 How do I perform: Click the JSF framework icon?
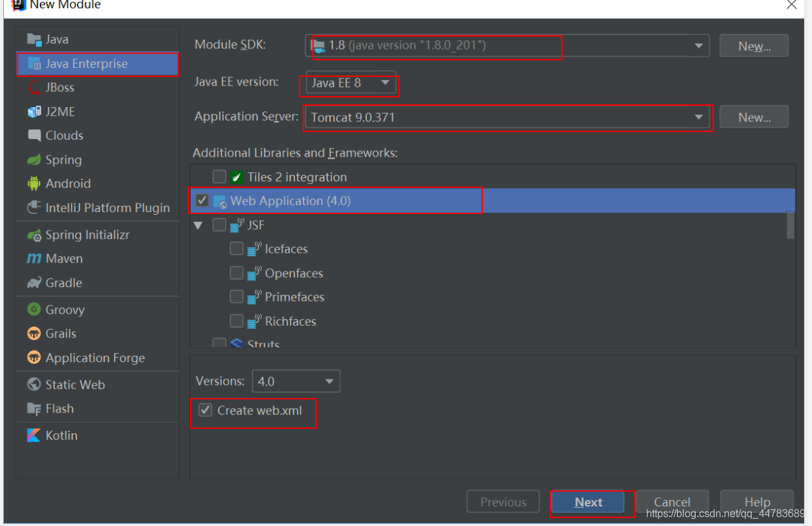(236, 225)
